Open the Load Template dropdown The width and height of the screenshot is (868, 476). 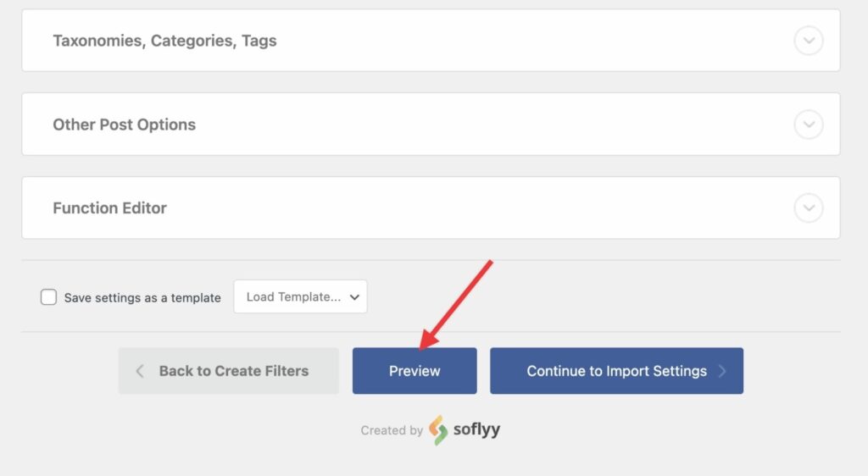click(300, 297)
